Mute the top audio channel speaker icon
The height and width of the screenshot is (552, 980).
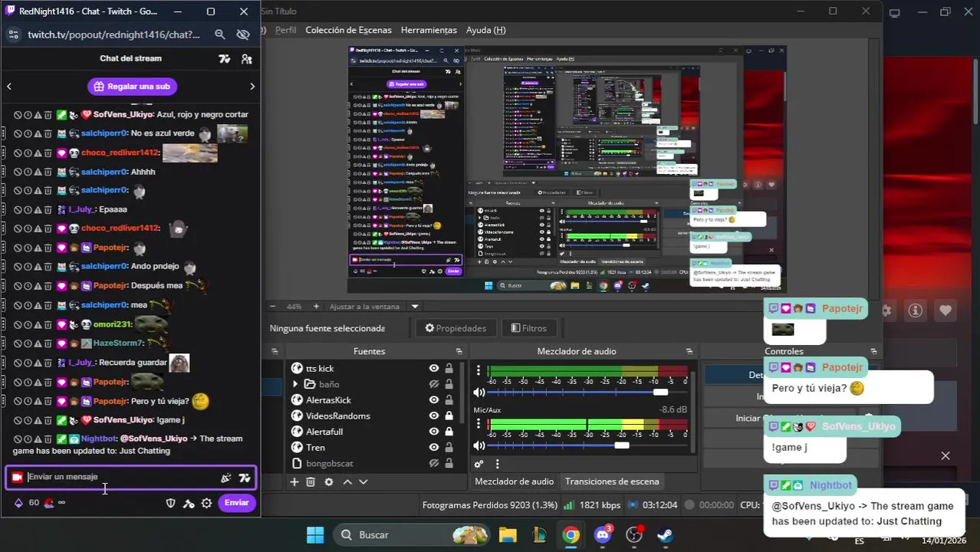pos(478,393)
